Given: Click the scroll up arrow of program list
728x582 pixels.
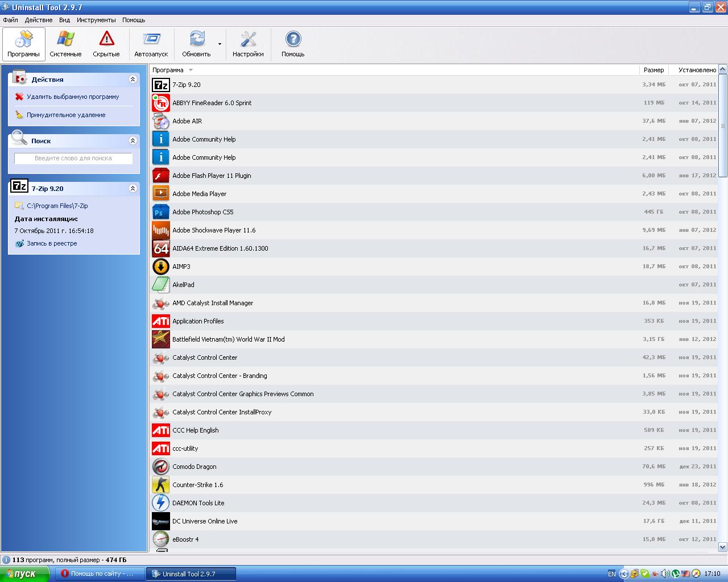Looking at the screenshot, I should click(x=723, y=69).
